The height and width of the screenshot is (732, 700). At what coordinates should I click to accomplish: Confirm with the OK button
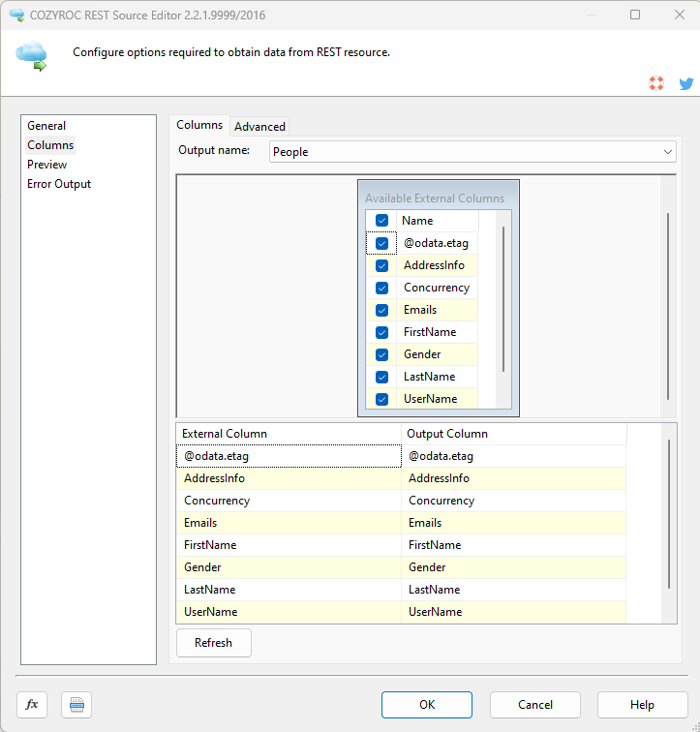click(427, 705)
